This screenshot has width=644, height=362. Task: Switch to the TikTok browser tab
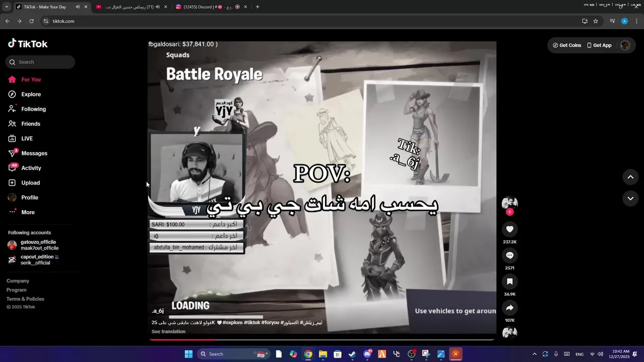coord(45,7)
